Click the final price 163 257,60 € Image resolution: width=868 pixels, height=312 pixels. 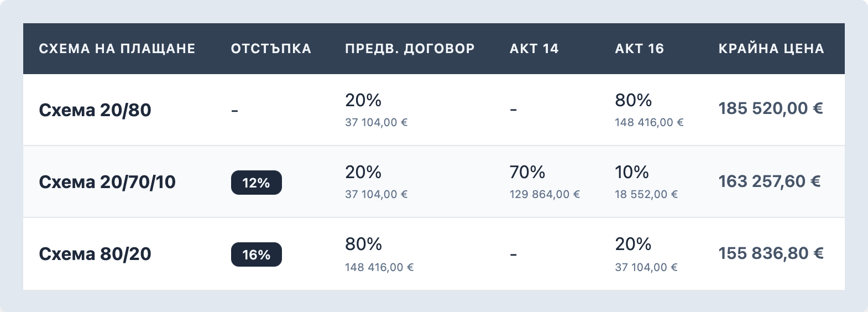(770, 181)
